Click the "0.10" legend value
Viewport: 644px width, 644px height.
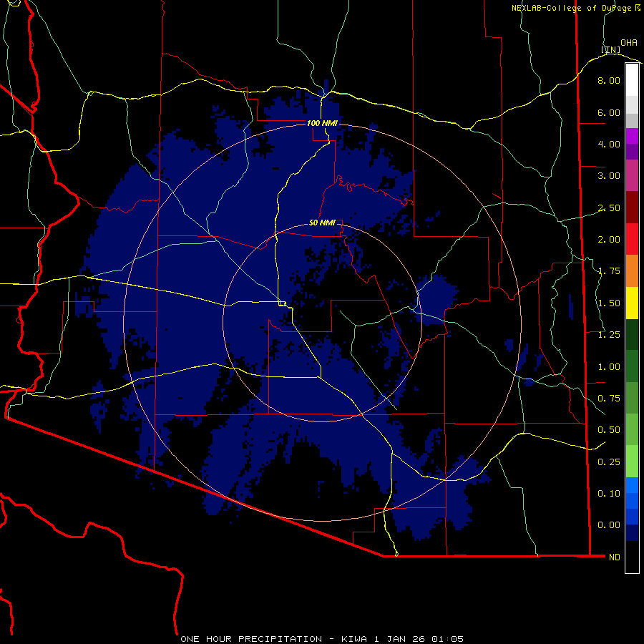609,494
